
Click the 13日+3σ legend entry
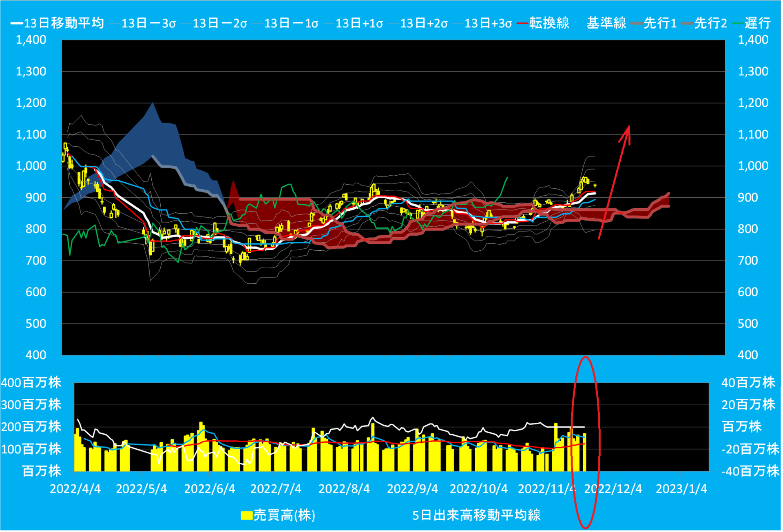pos(483,23)
